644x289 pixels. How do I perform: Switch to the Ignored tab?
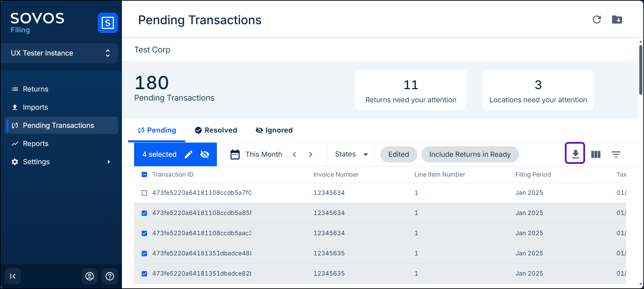click(x=274, y=130)
